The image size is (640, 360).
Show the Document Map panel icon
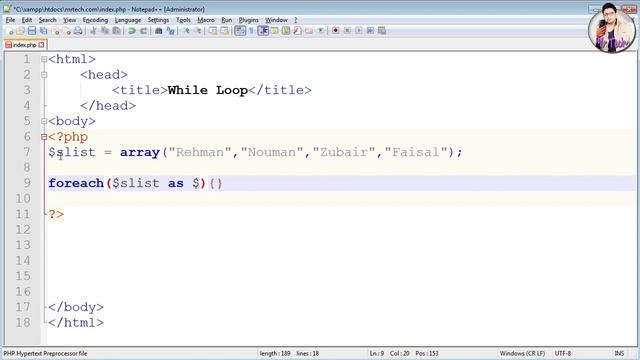click(x=286, y=31)
